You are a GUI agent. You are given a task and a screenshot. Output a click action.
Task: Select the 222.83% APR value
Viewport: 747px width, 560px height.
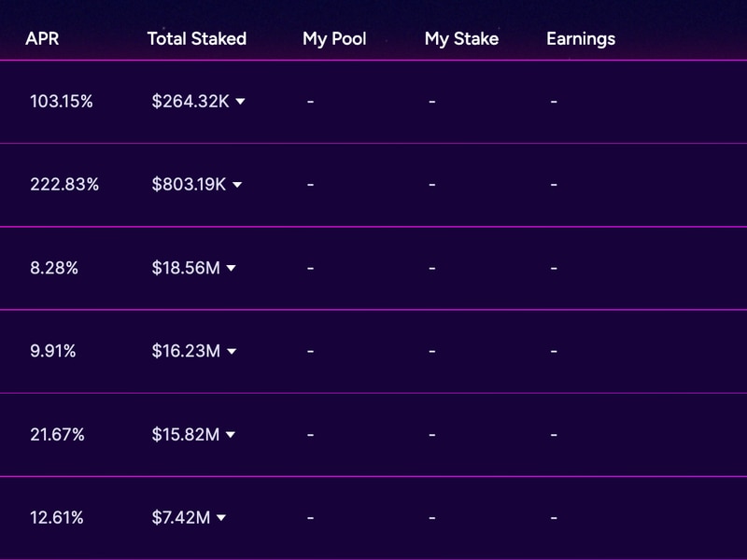pyautogui.click(x=64, y=185)
